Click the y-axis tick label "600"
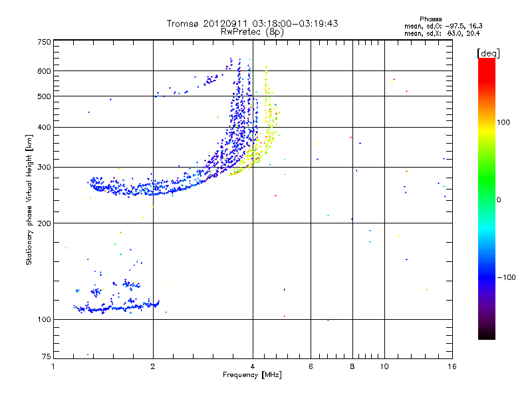The image size is (532, 399). tap(44, 71)
